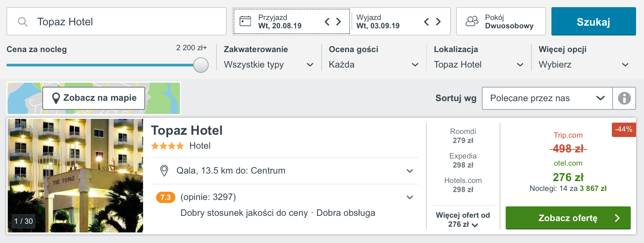Go to previous check-in date

tap(327, 22)
